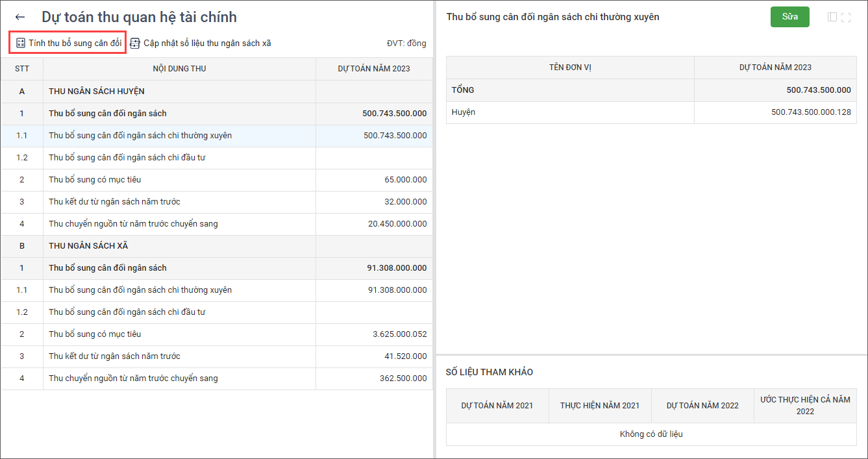Click the 20.450.000.000 chuyển nguồn value
This screenshot has height=459, width=868.
click(x=397, y=224)
